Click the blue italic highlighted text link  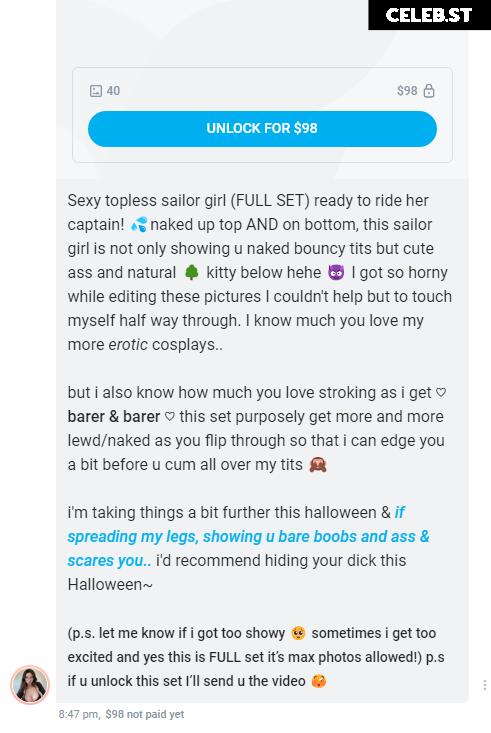point(248,536)
